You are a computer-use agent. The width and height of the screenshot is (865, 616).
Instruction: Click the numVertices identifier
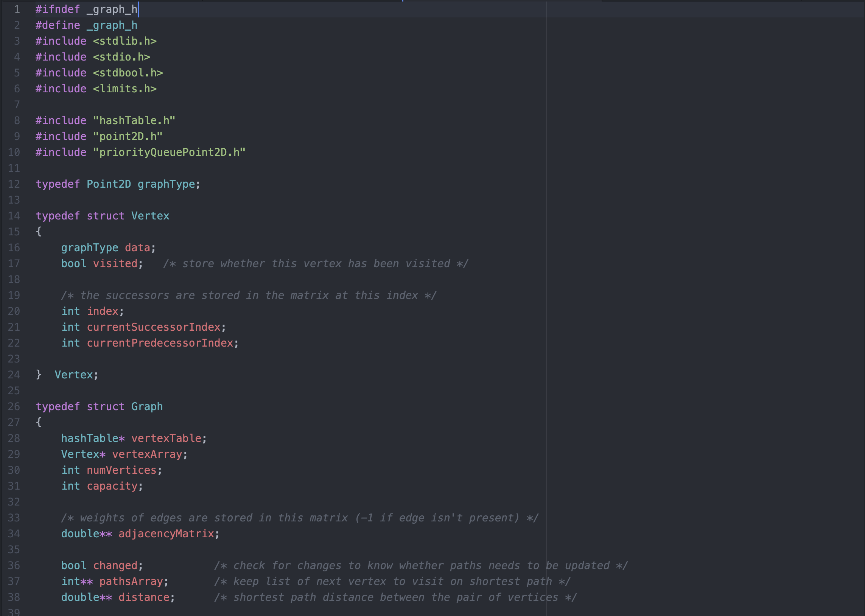(x=122, y=470)
